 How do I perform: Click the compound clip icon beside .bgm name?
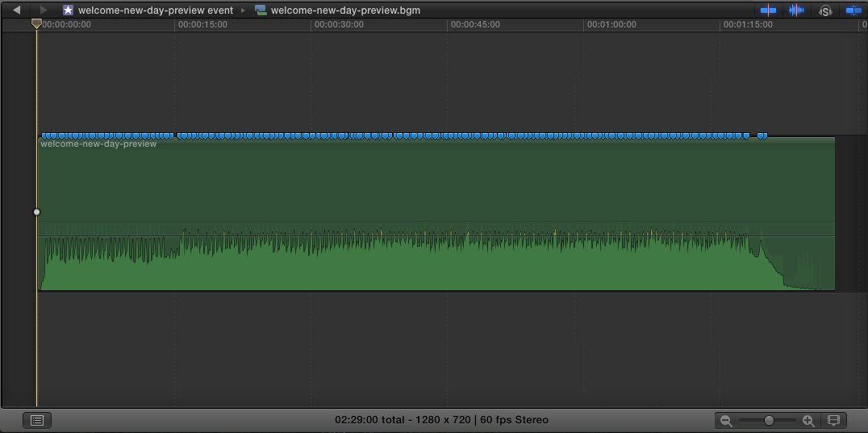261,10
